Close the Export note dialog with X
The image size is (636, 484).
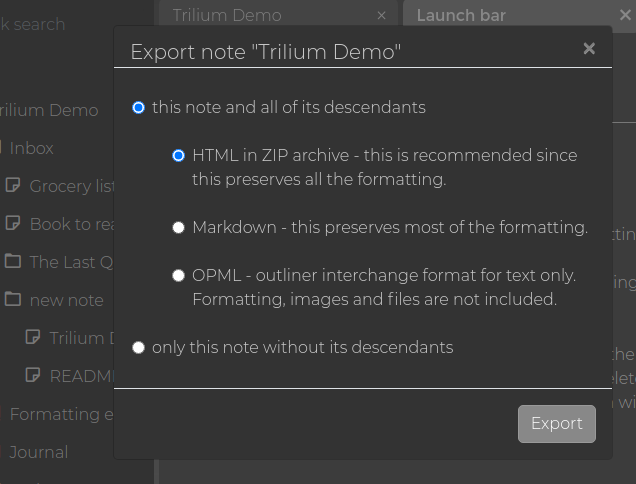[589, 49]
